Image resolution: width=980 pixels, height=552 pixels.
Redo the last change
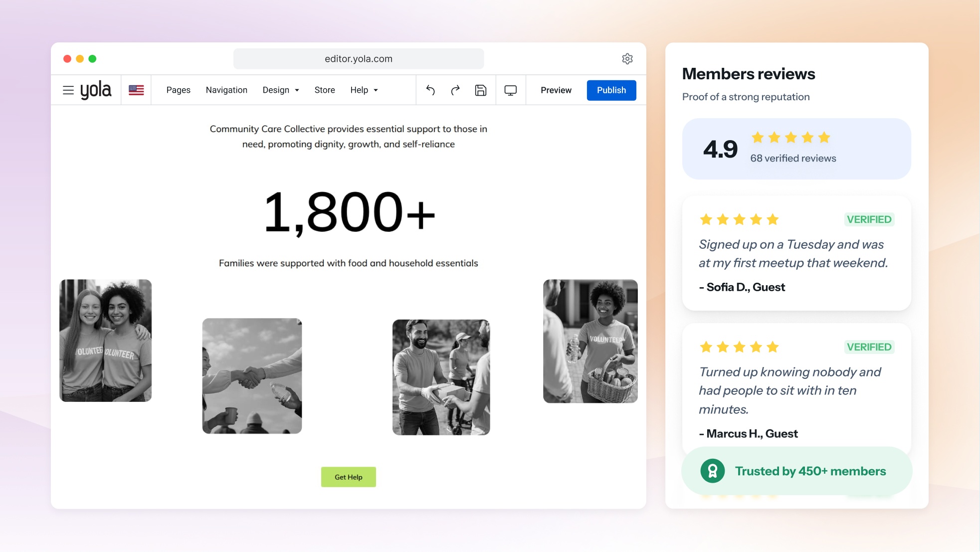click(x=455, y=90)
